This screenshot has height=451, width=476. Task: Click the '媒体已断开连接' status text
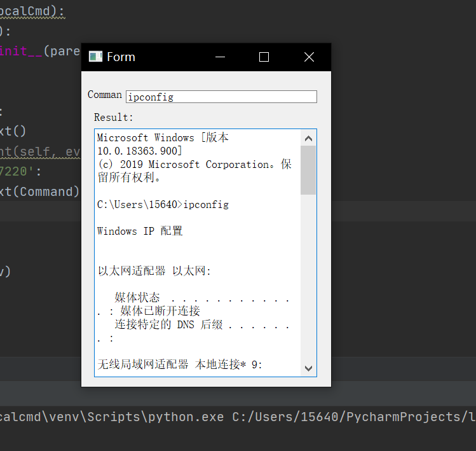pos(160,311)
